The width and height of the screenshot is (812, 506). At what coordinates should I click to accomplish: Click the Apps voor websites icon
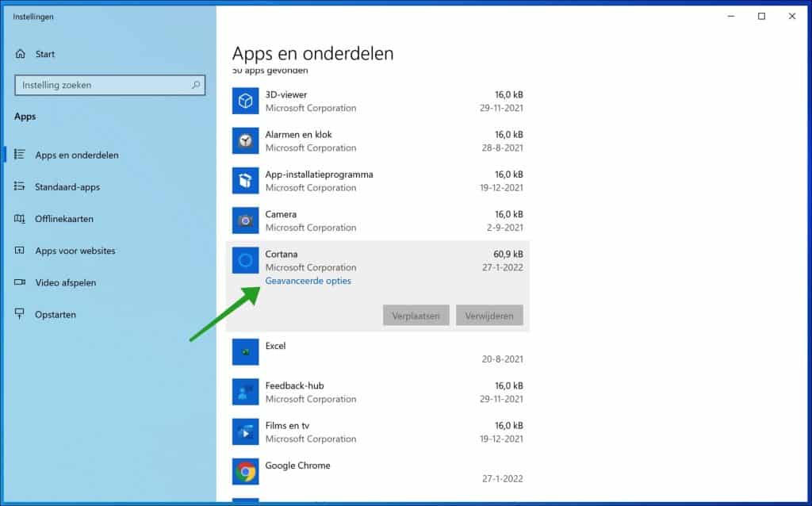coord(19,251)
